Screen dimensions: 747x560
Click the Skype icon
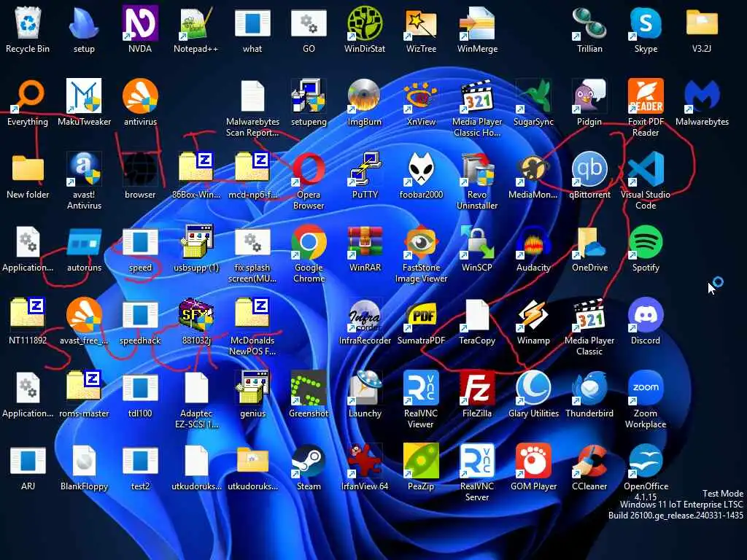click(x=646, y=23)
